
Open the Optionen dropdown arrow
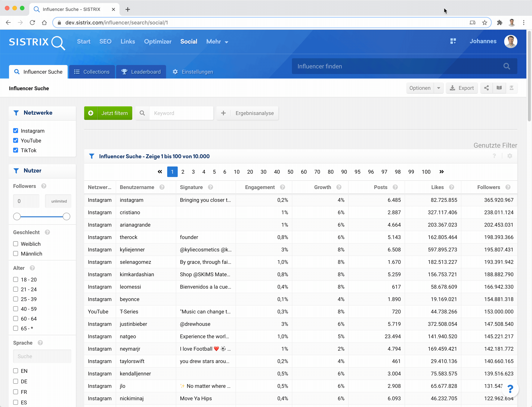pyautogui.click(x=438, y=88)
